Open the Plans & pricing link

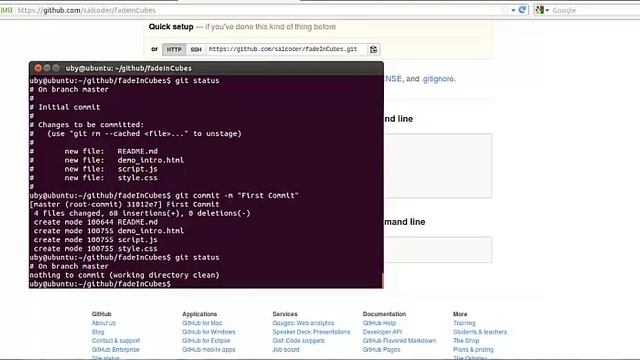tap(473, 349)
